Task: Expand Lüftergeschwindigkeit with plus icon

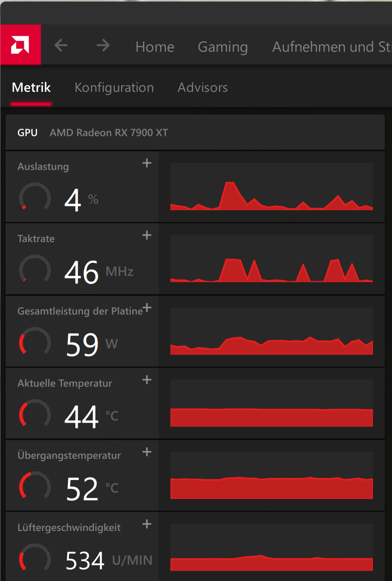Action: click(147, 524)
